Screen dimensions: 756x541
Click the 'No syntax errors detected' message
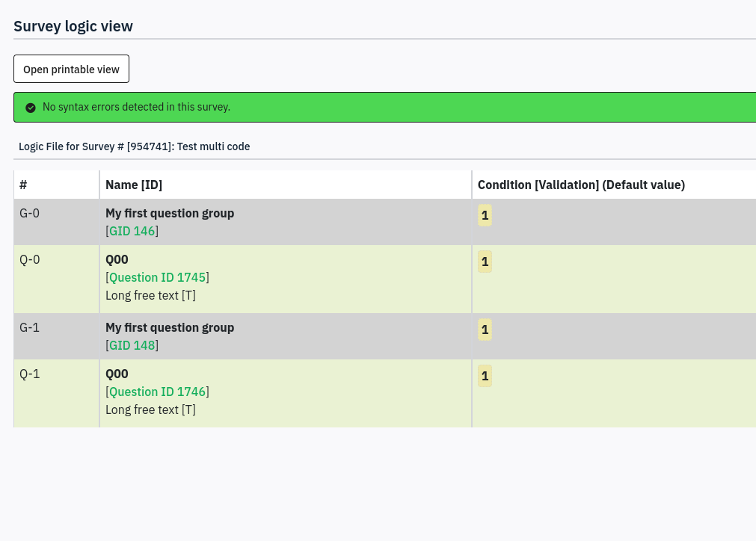(x=136, y=108)
